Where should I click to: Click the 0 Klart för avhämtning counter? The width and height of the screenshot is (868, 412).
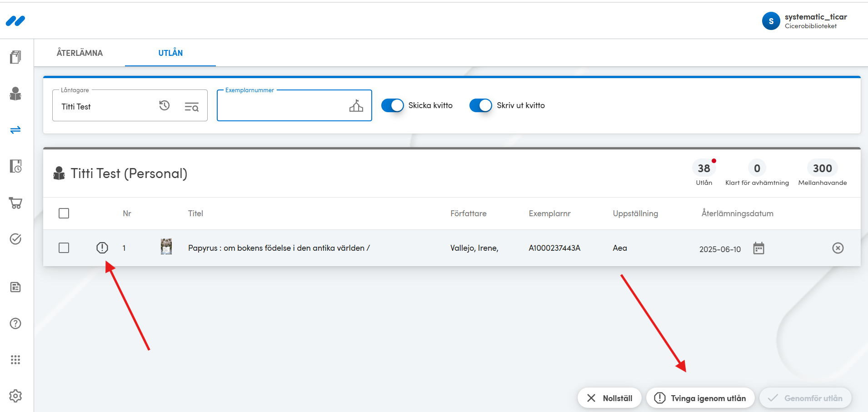(757, 173)
